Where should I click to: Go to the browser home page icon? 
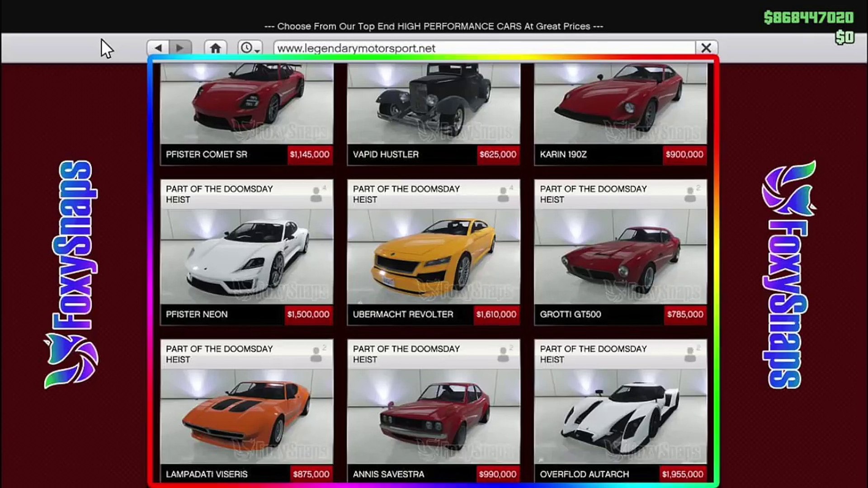click(216, 48)
